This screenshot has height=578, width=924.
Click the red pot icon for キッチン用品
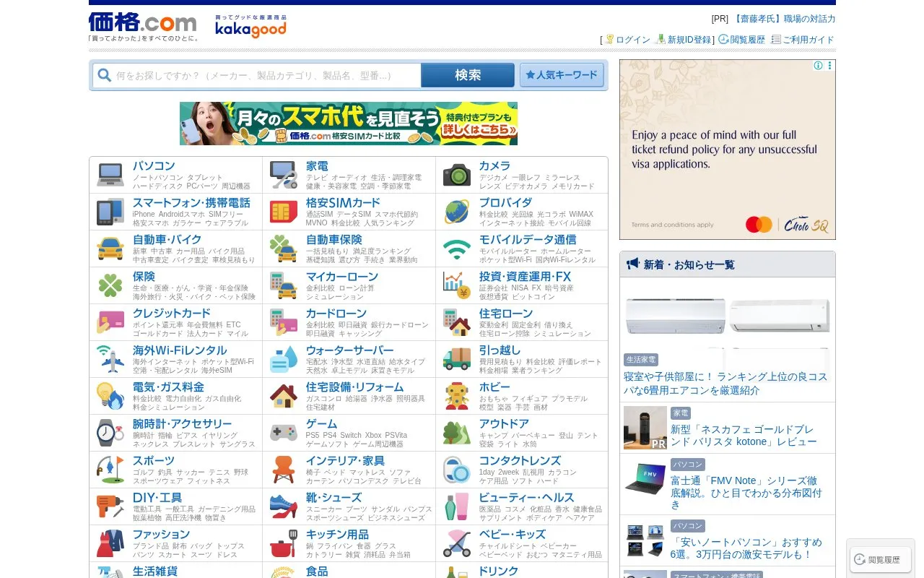click(284, 543)
